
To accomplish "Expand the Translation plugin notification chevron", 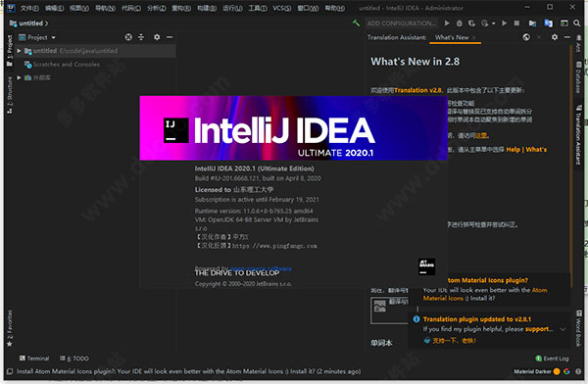I will [x=563, y=329].
